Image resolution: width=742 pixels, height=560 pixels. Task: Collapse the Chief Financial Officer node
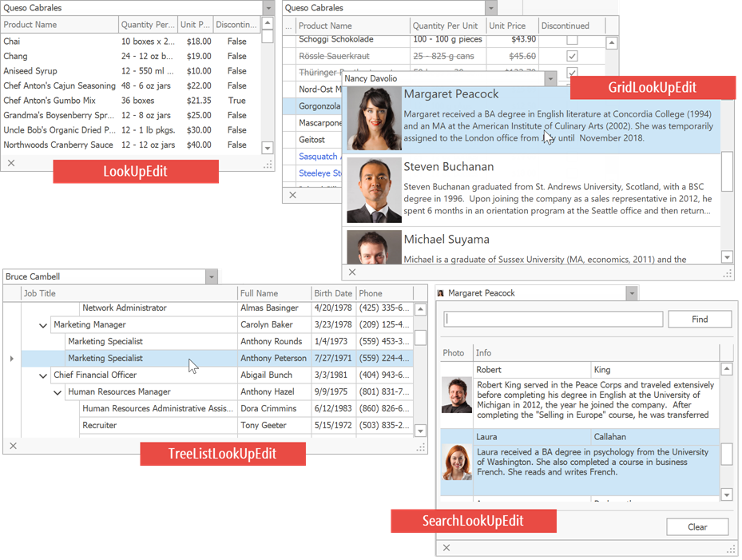point(43,375)
